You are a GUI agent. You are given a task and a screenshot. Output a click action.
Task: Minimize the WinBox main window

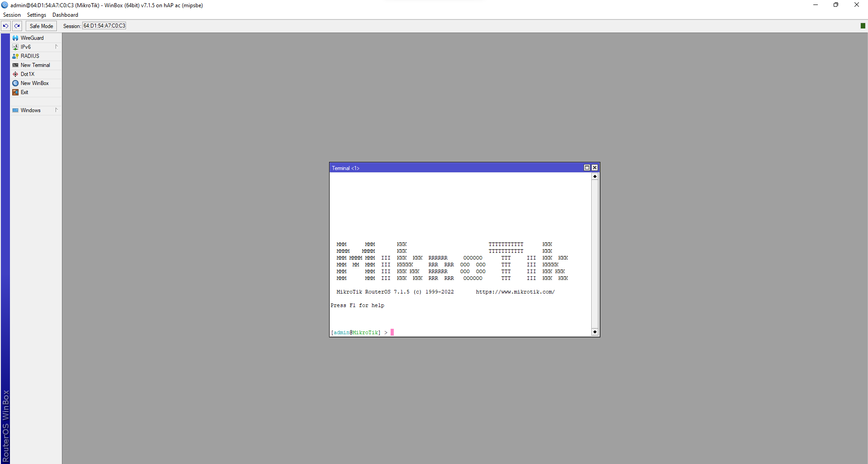(816, 5)
